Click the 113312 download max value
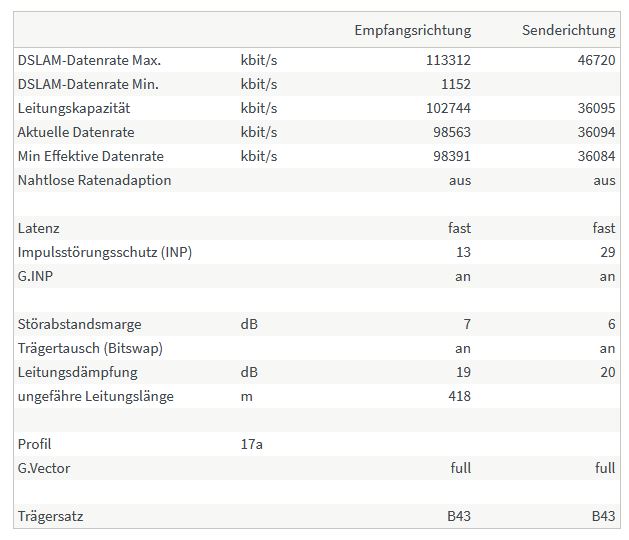The height and width of the screenshot is (540, 629). click(448, 60)
